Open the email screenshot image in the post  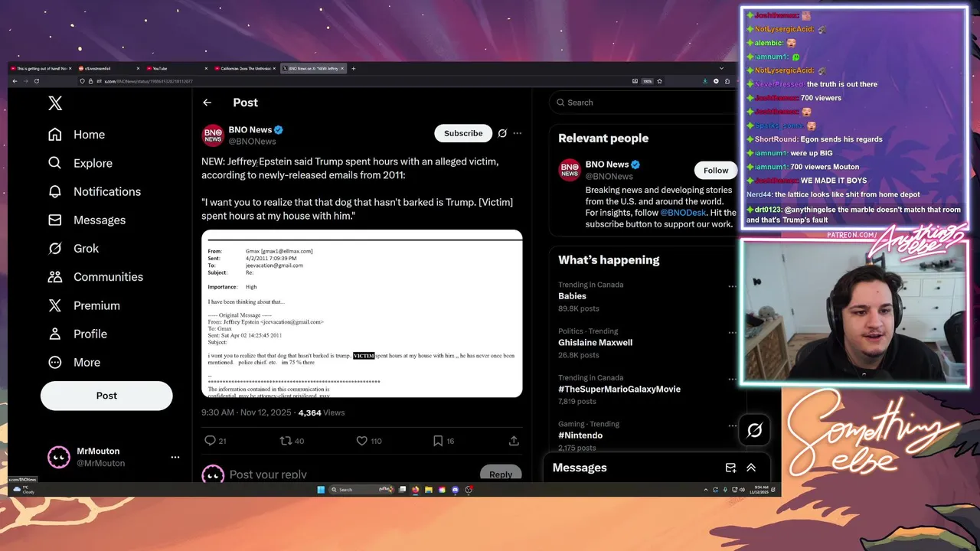(362, 314)
